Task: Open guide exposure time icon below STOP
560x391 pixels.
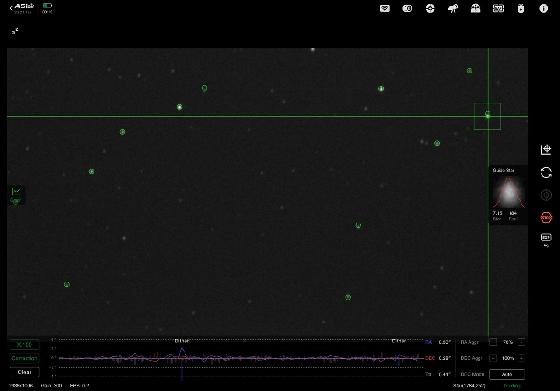Action: click(x=546, y=239)
